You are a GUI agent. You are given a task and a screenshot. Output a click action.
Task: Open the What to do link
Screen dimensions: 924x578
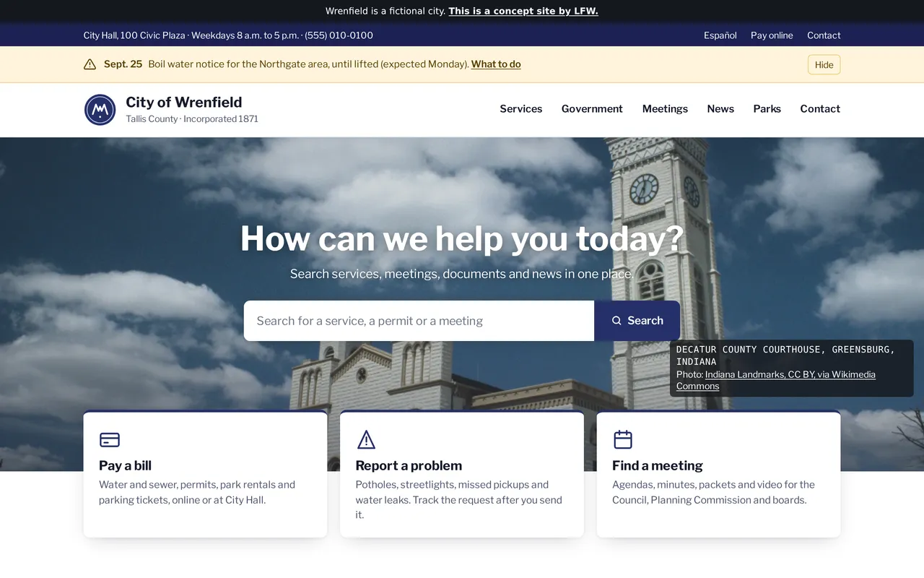(x=496, y=64)
